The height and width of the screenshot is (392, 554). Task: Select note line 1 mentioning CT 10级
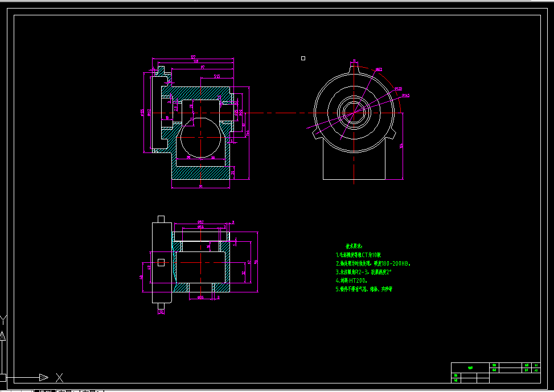[x=358, y=255]
